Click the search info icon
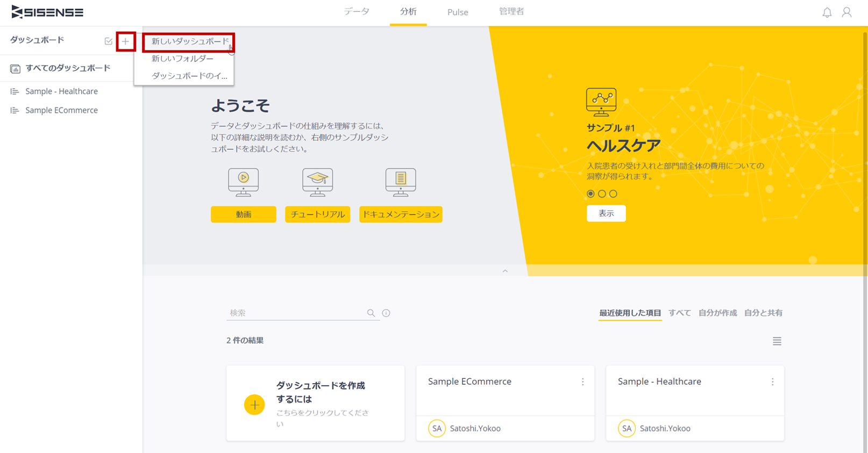 tap(386, 313)
